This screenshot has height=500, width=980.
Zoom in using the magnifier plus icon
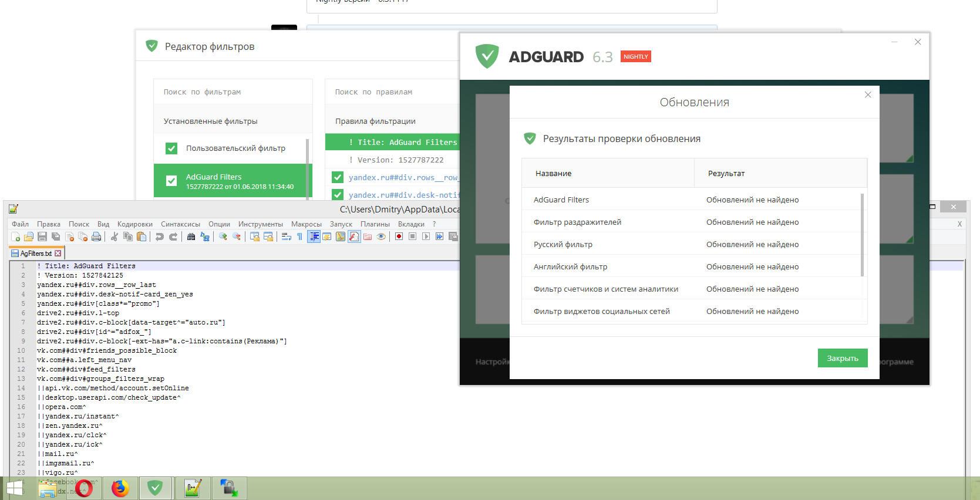tap(223, 237)
